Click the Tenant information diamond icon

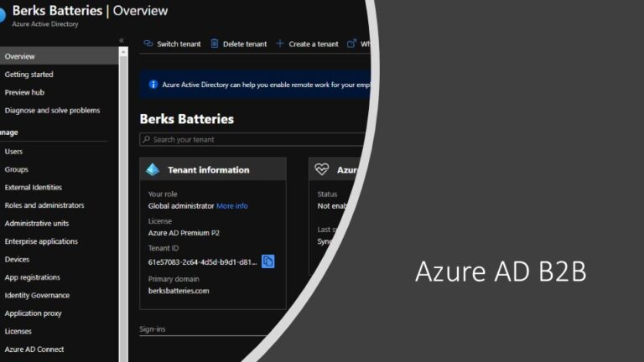point(153,169)
